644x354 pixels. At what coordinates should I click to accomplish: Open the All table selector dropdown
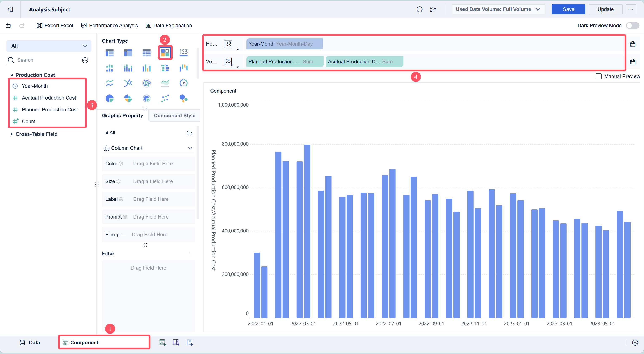49,46
